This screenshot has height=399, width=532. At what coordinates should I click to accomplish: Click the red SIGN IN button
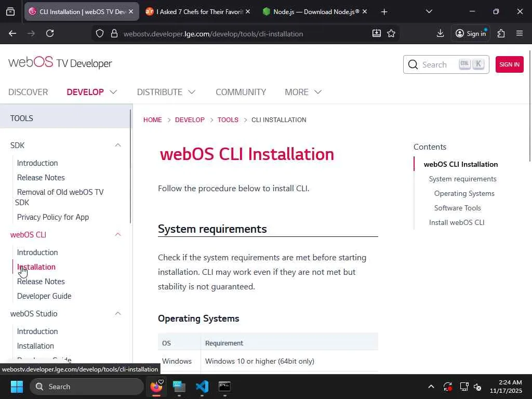click(x=509, y=64)
